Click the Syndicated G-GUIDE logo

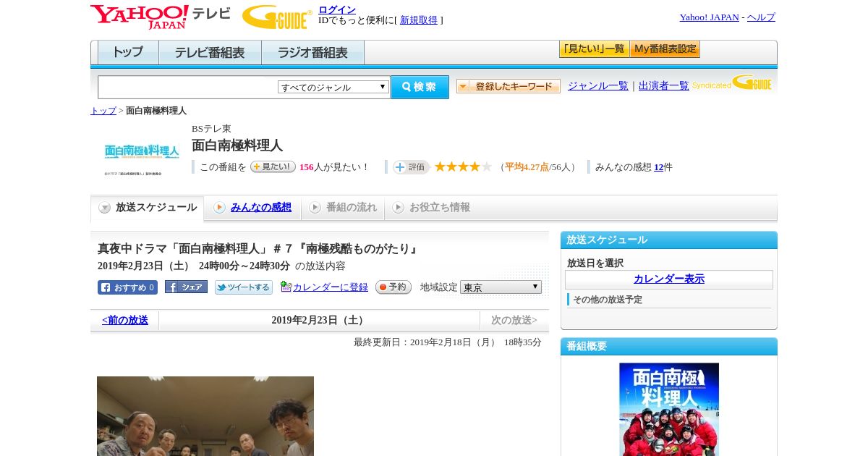[x=732, y=83]
